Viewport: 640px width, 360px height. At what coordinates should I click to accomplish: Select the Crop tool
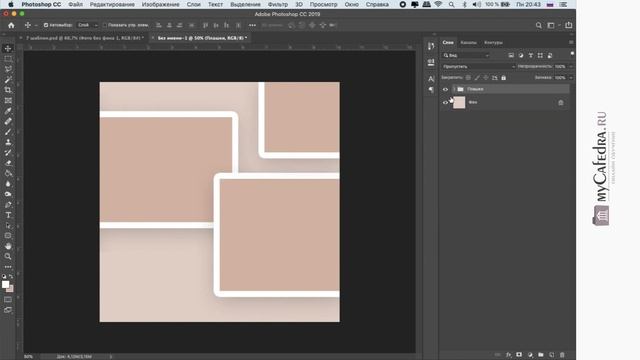pyautogui.click(x=8, y=90)
